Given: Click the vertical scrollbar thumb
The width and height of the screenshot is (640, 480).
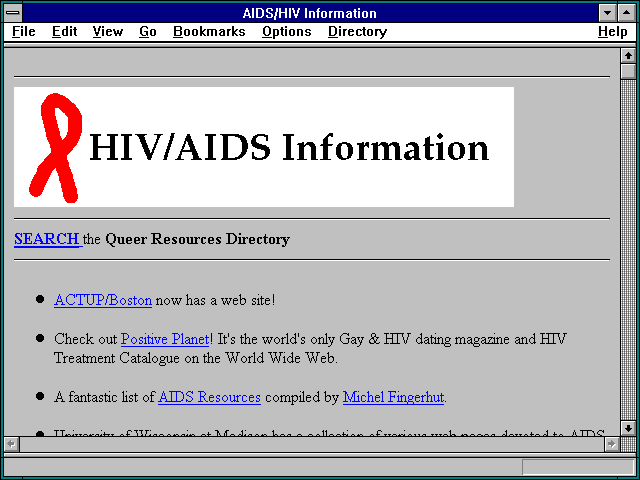Looking at the screenshot, I should pos(628,71).
